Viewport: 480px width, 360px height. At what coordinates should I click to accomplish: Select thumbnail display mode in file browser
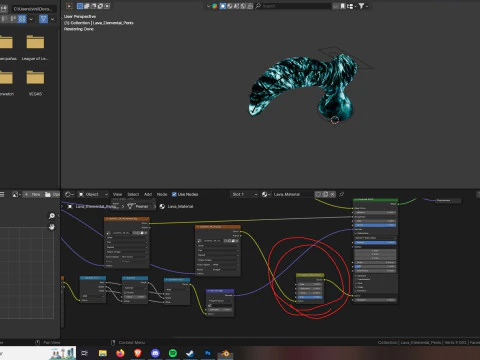[22, 19]
